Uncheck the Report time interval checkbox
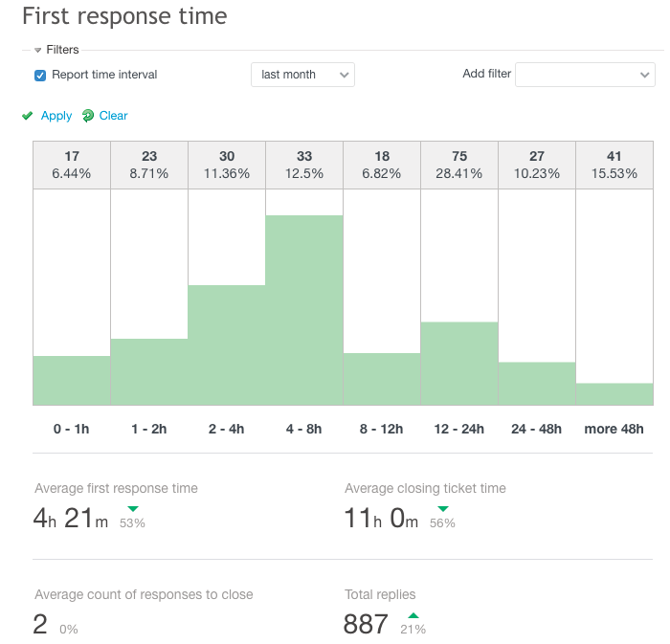This screenshot has width=670, height=644. click(40, 75)
